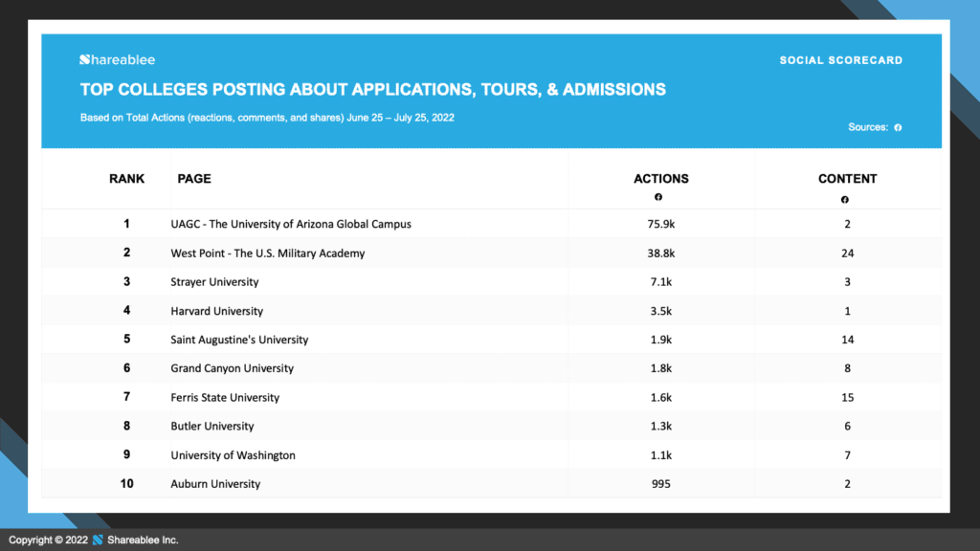Click the Shareablee logo in header

click(118, 60)
